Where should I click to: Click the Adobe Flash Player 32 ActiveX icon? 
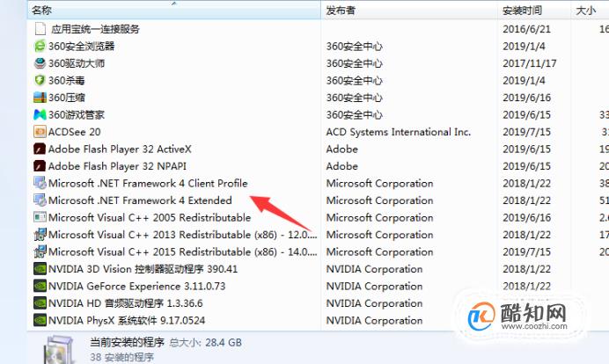coord(40,149)
